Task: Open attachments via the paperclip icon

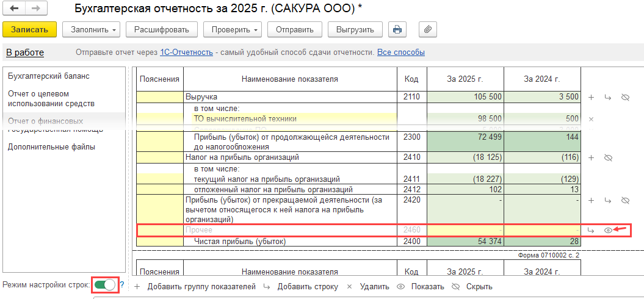Action: tap(428, 29)
